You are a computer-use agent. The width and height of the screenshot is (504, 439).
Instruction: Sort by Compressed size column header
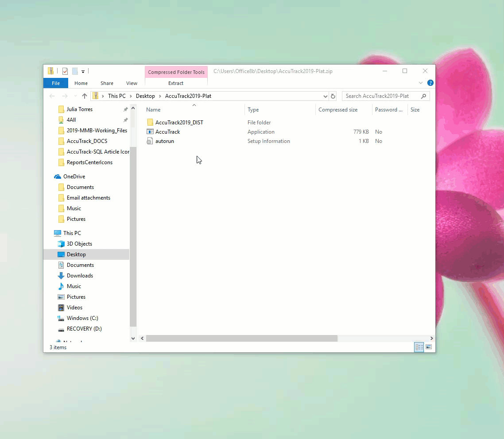tap(338, 109)
